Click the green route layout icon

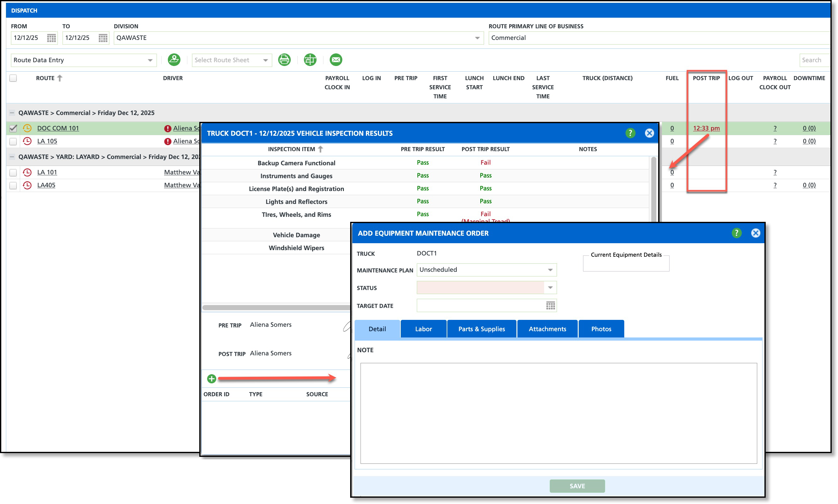(310, 60)
